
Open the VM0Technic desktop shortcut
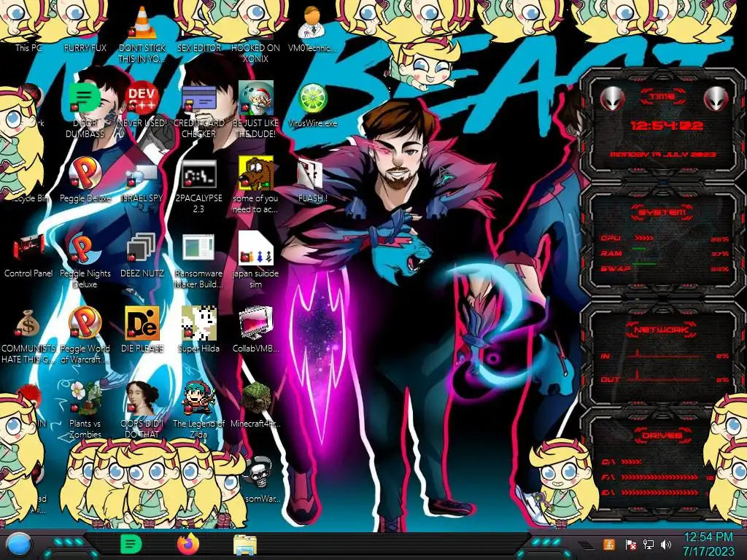point(312,28)
